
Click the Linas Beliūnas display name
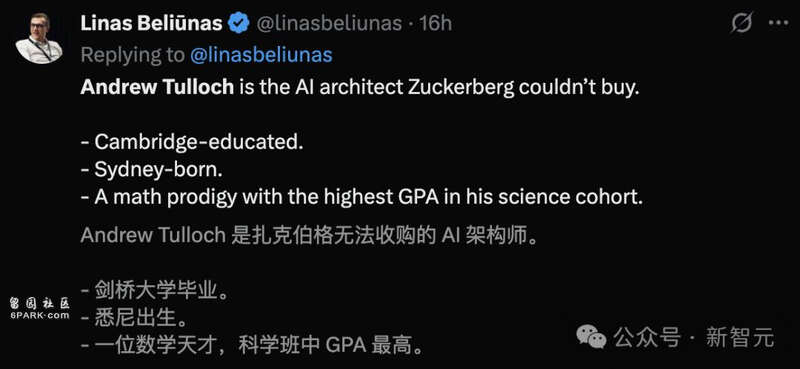point(152,23)
